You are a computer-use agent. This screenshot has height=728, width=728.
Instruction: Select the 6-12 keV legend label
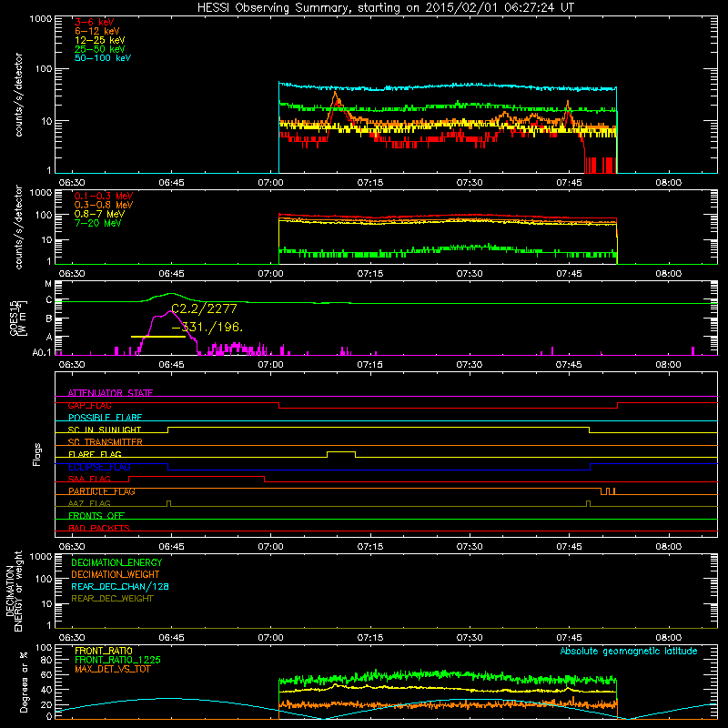click(x=96, y=31)
